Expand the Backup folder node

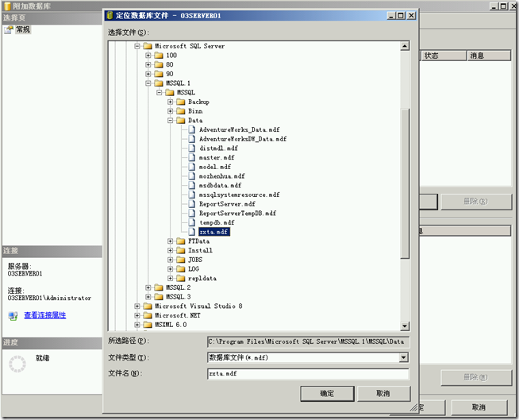[170, 102]
